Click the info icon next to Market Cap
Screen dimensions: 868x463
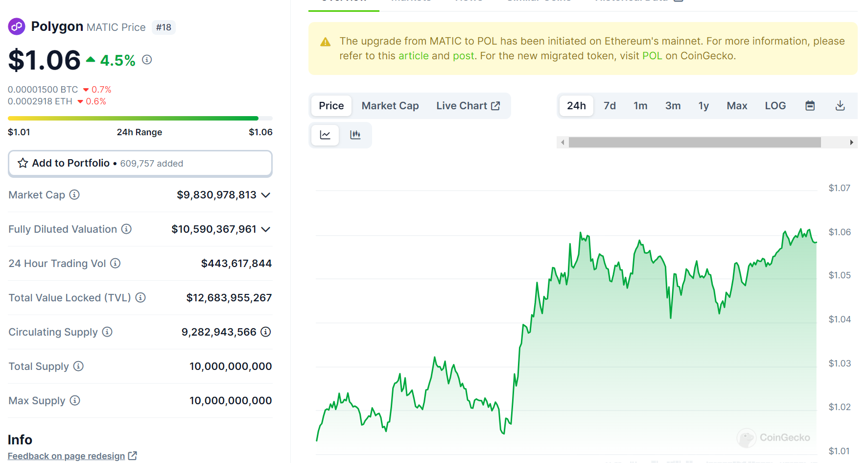[74, 195]
